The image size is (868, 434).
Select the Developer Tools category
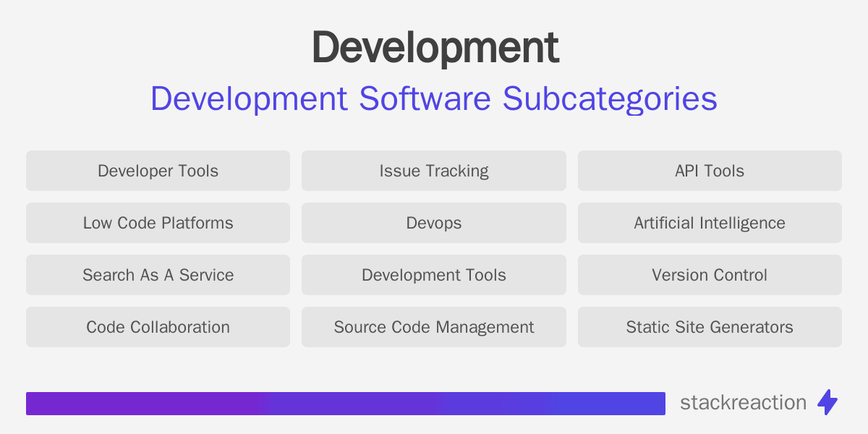click(x=158, y=171)
